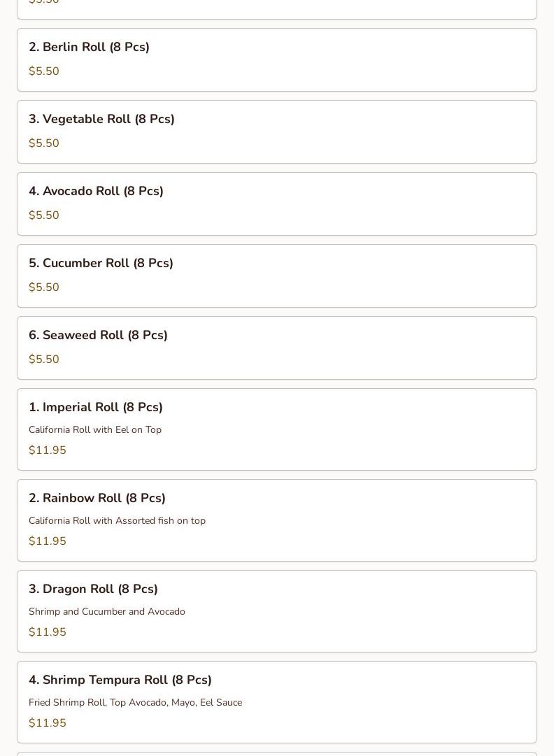Image resolution: width=554 pixels, height=756 pixels.
Task: Tap the Avocado Roll $5.50 price
Action: [44, 215]
